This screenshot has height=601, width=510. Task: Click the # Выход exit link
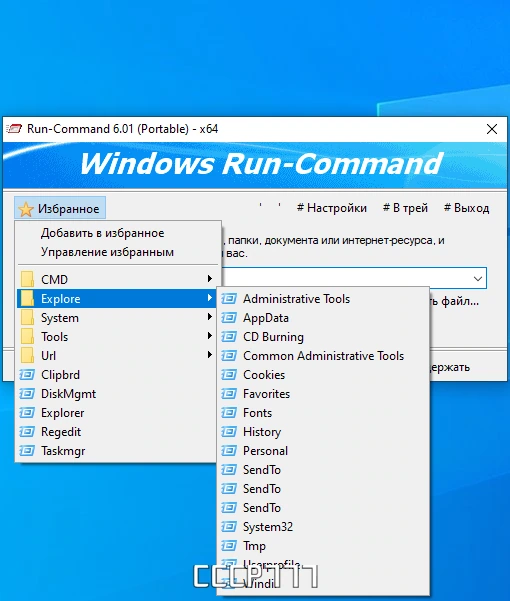click(x=466, y=208)
